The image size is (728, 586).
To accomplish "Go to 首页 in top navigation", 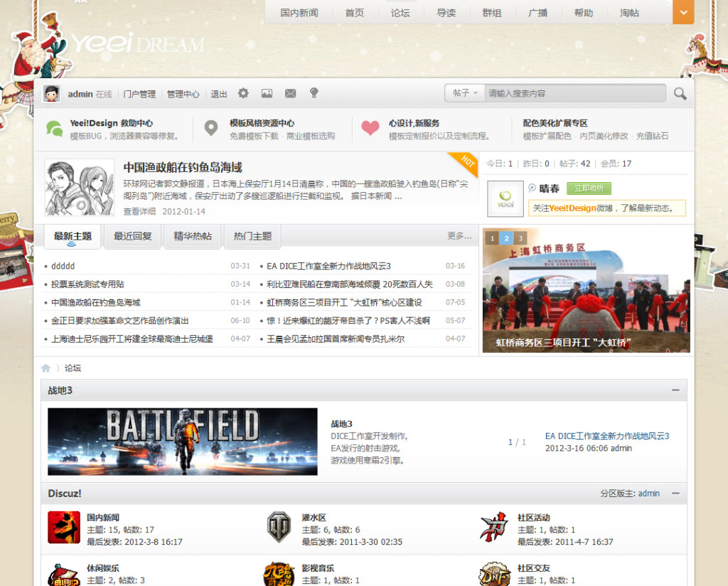I will [355, 13].
